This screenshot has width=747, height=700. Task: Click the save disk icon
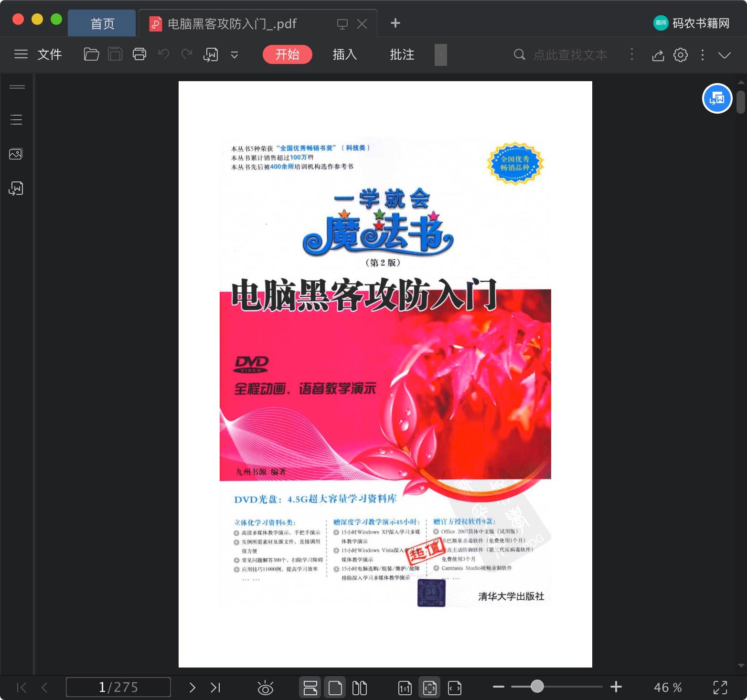[x=115, y=54]
